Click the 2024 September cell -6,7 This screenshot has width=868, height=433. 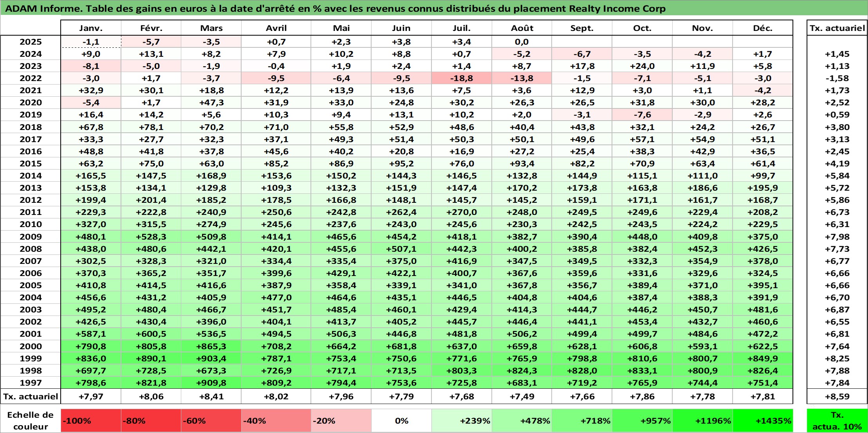[x=582, y=54]
